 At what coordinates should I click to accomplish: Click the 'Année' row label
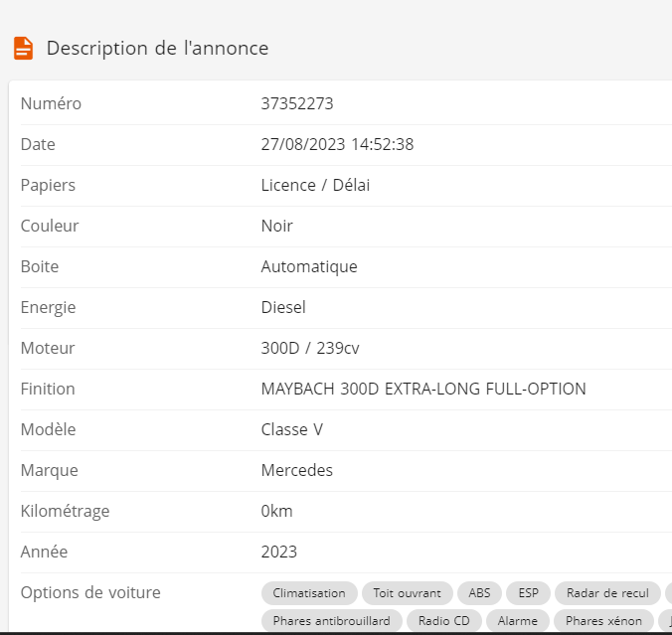pos(44,552)
